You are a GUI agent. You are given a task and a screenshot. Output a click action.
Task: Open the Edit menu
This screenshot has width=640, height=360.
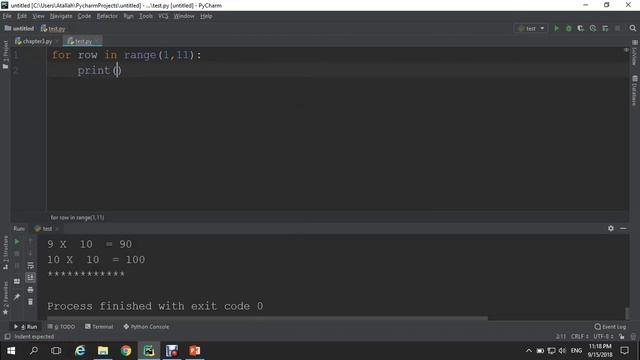click(x=22, y=16)
